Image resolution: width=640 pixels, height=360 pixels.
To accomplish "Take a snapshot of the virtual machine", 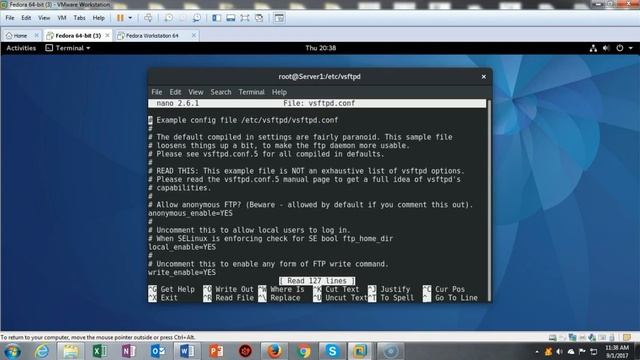I will (168, 18).
